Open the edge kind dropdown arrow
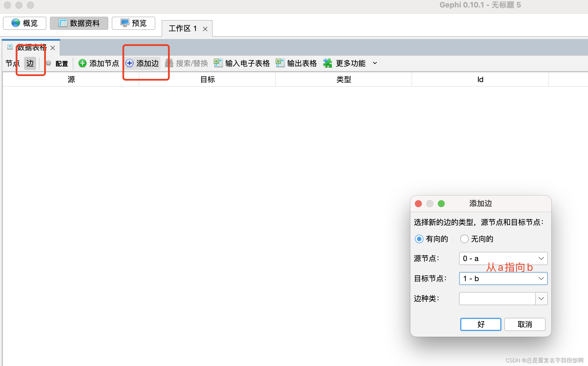Image resolution: width=588 pixels, height=366 pixels. pos(541,299)
